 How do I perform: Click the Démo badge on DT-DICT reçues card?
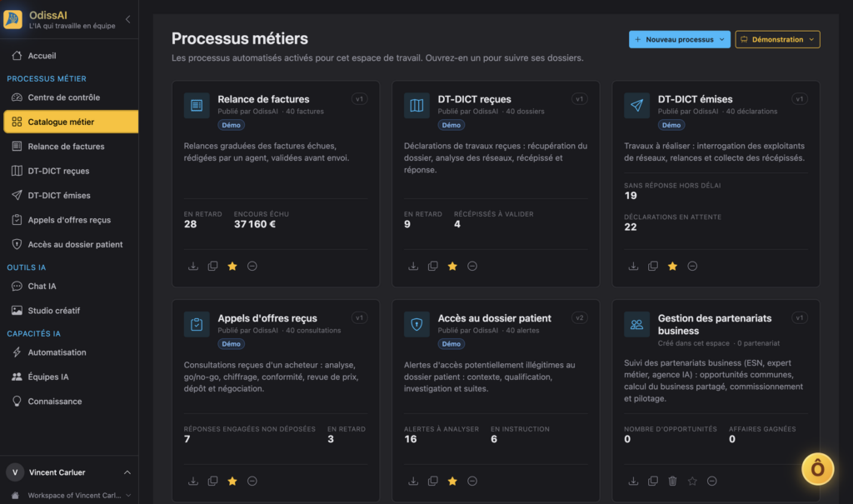tap(451, 125)
